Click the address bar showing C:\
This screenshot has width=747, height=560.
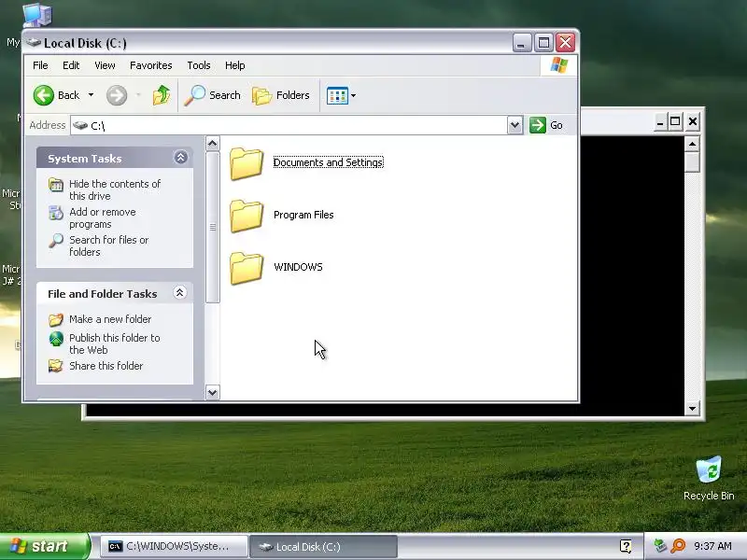[x=289, y=125]
